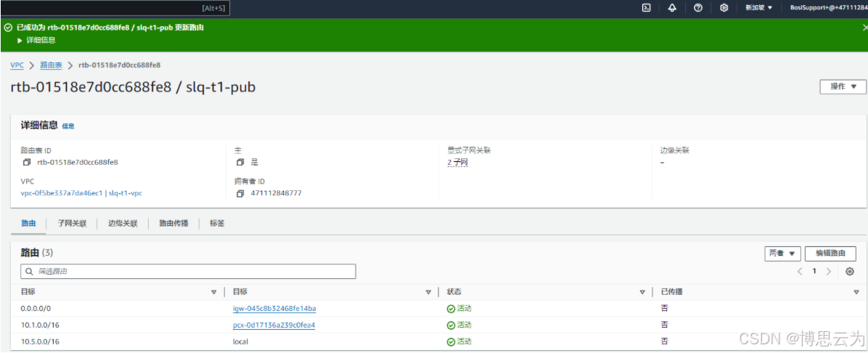This screenshot has width=868, height=353.
Task: Copy the route table ID icon
Action: [x=27, y=163]
